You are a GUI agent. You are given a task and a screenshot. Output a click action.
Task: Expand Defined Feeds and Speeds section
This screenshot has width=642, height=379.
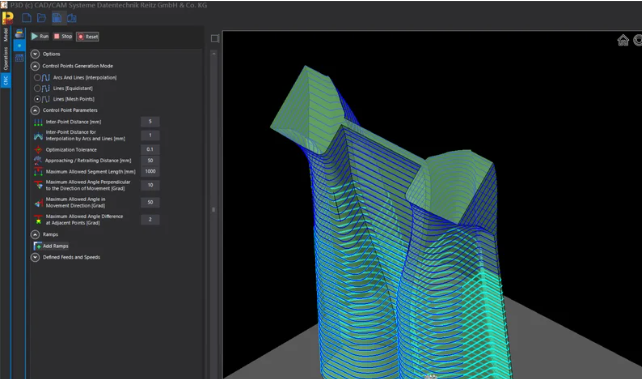(x=35, y=257)
